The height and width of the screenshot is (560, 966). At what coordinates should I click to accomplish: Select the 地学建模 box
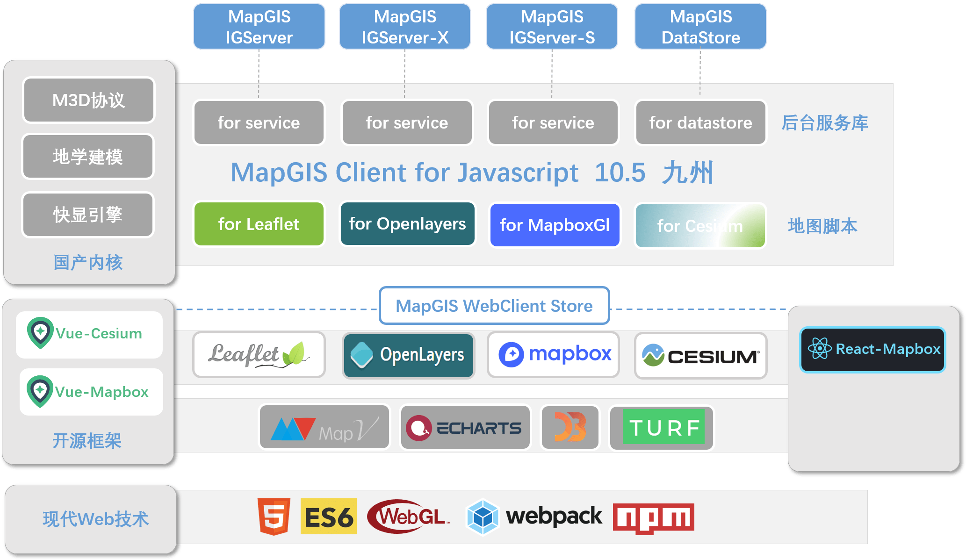88,157
